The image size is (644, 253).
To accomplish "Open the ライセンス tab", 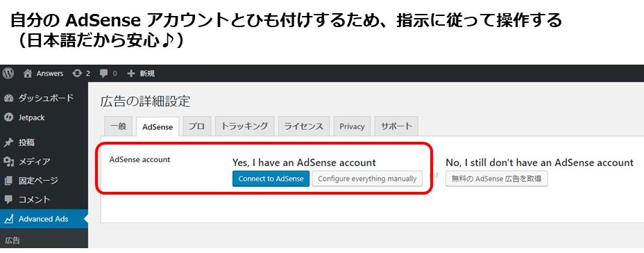I will [x=304, y=126].
